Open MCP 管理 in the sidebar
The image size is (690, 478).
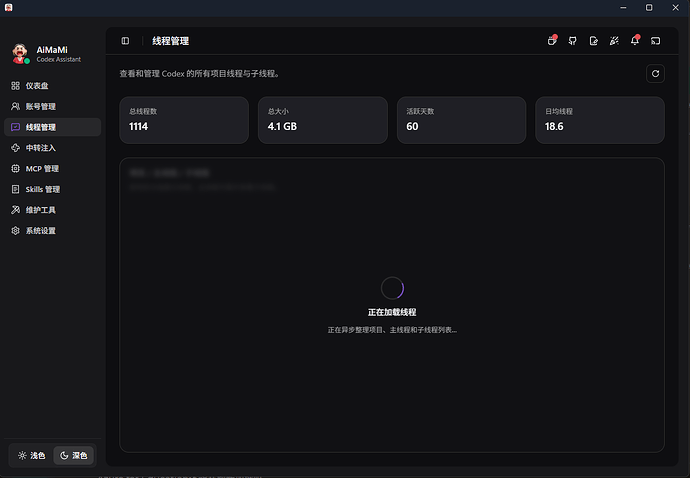(52, 169)
